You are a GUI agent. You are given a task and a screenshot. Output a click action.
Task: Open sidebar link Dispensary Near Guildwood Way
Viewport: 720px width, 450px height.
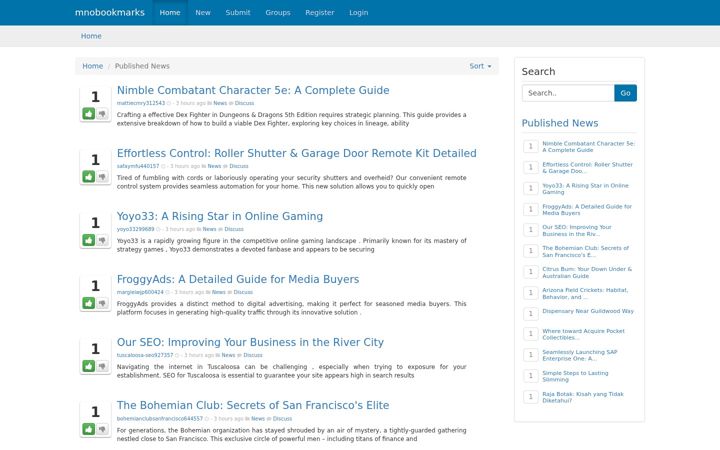[588, 311]
